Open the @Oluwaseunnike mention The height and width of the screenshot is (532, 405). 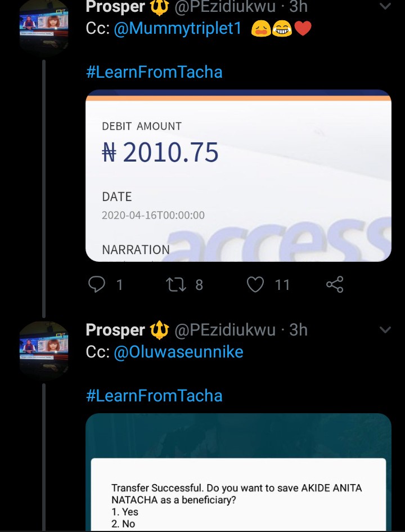178,352
